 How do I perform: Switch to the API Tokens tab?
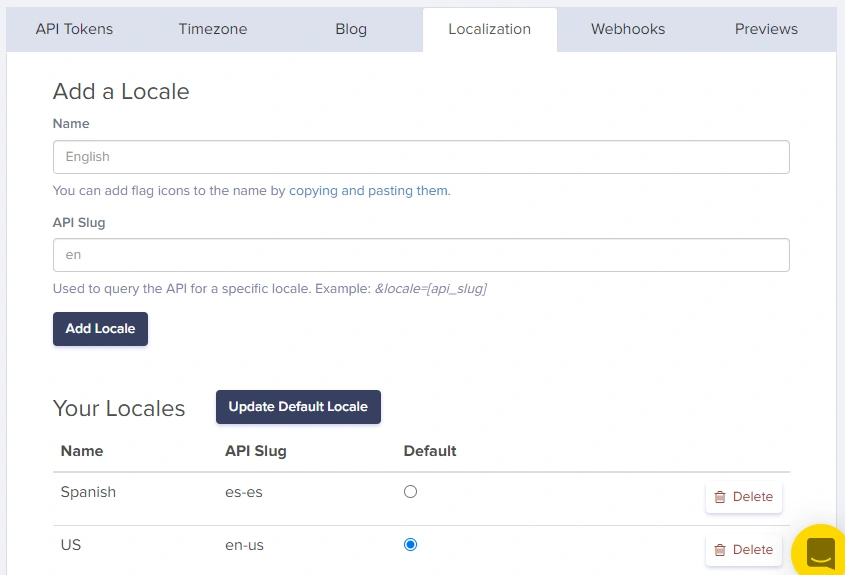tap(74, 29)
